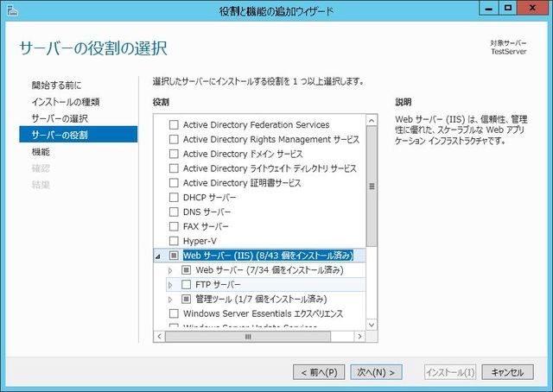Check Active Directory Federation Services

coord(174,125)
